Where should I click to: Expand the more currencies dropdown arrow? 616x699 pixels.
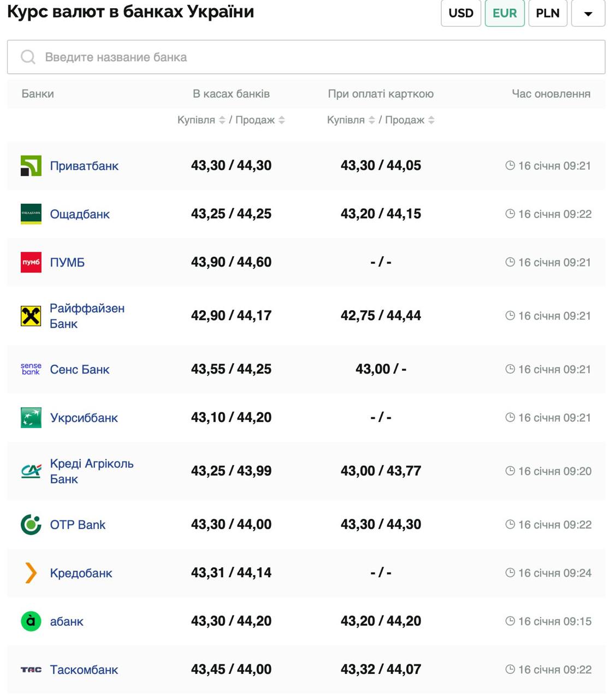point(588,14)
